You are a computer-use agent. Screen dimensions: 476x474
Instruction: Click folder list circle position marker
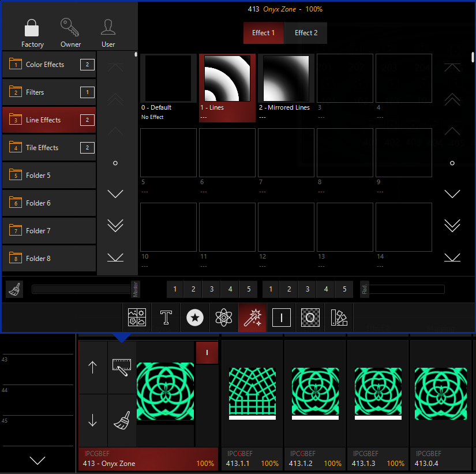pos(115,163)
